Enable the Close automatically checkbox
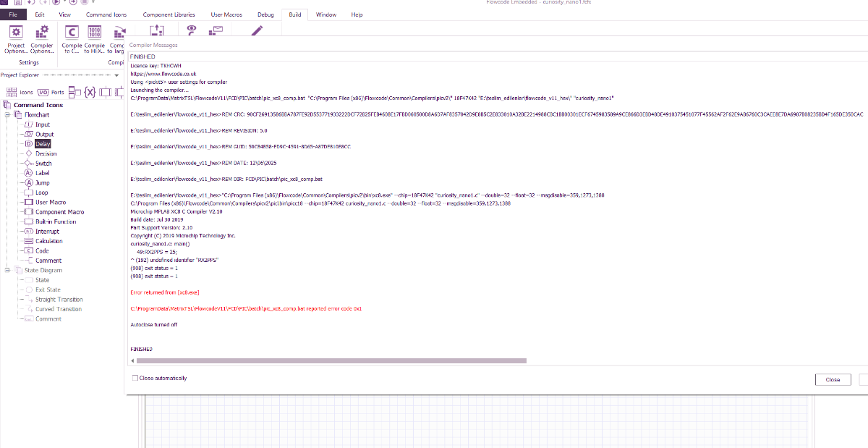This screenshot has height=448, width=868. point(135,378)
